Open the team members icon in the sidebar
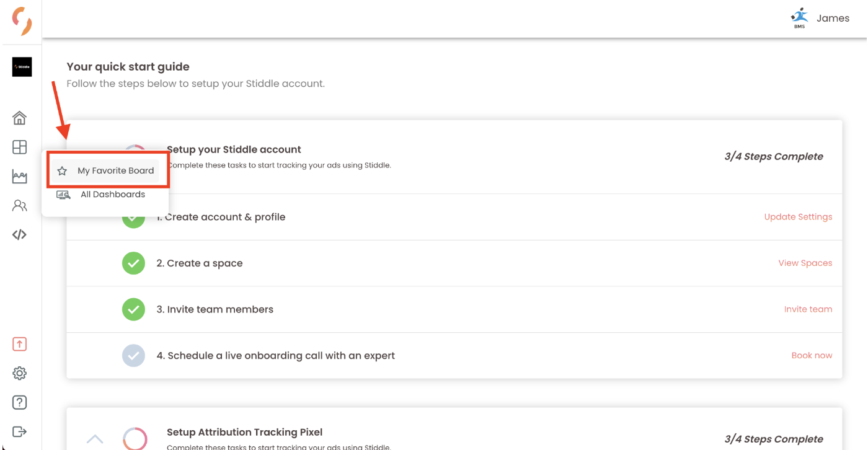 point(20,206)
